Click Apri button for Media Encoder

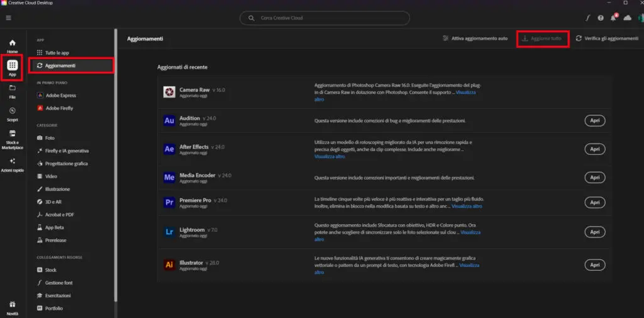tap(595, 178)
